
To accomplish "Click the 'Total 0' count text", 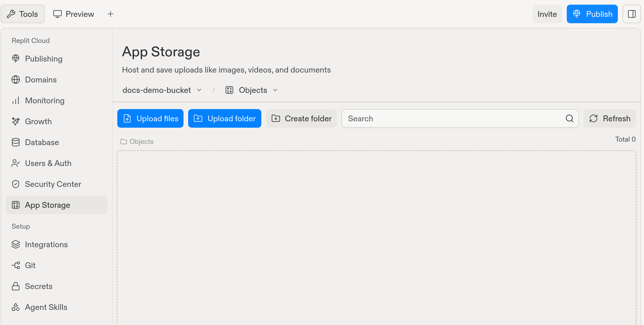I will click(x=625, y=139).
